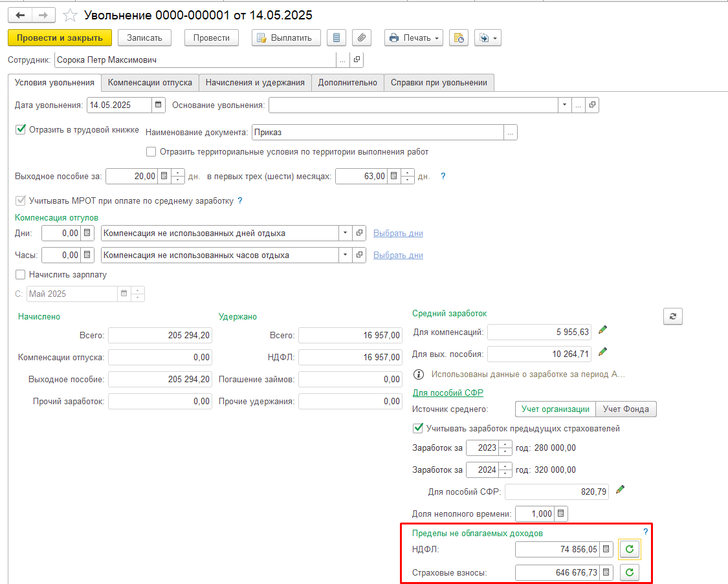The height and width of the screenshot is (584, 728).
Task: Refresh the НДФЛ non-taxable limit
Action: click(x=630, y=549)
